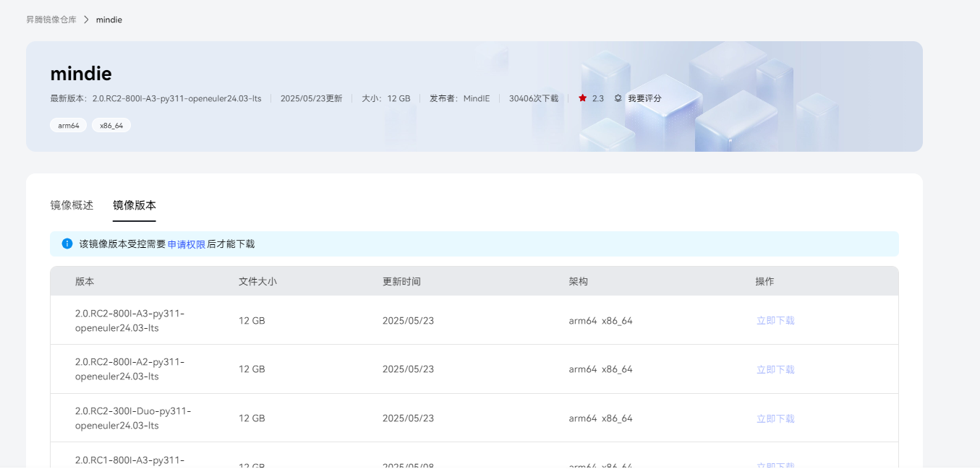Click arm64 x86_64 architecture in 800I-A2 row
The width and height of the screenshot is (980, 469).
coord(601,369)
